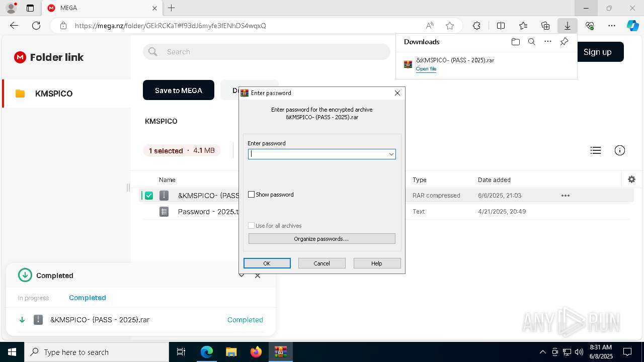The height and width of the screenshot is (362, 644).
Task: Switch MEGA to list view icon
Action: (x=596, y=150)
